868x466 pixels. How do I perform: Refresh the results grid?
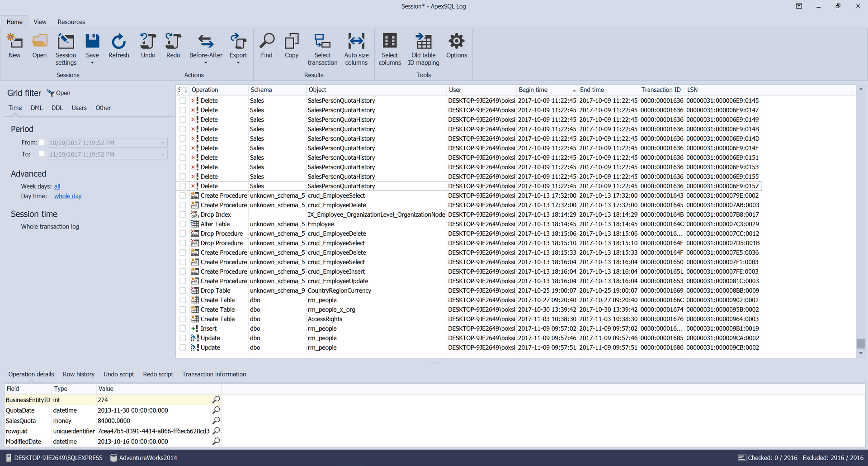click(119, 45)
